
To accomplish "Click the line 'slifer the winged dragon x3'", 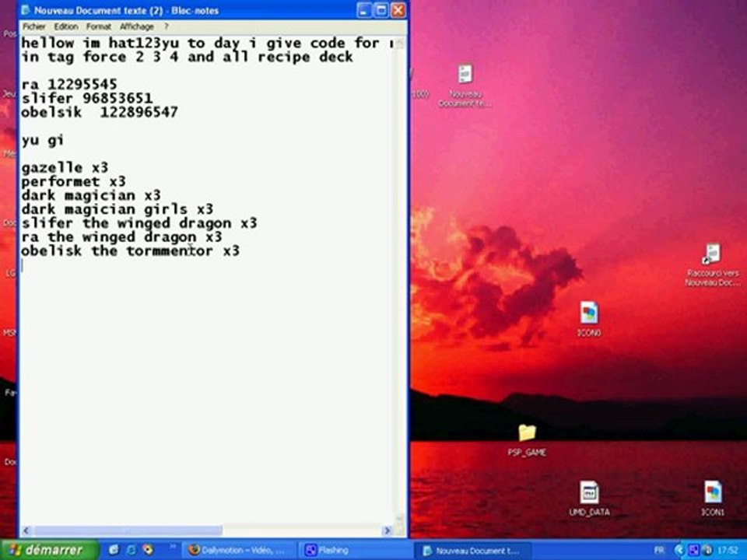I will pyautogui.click(x=139, y=223).
